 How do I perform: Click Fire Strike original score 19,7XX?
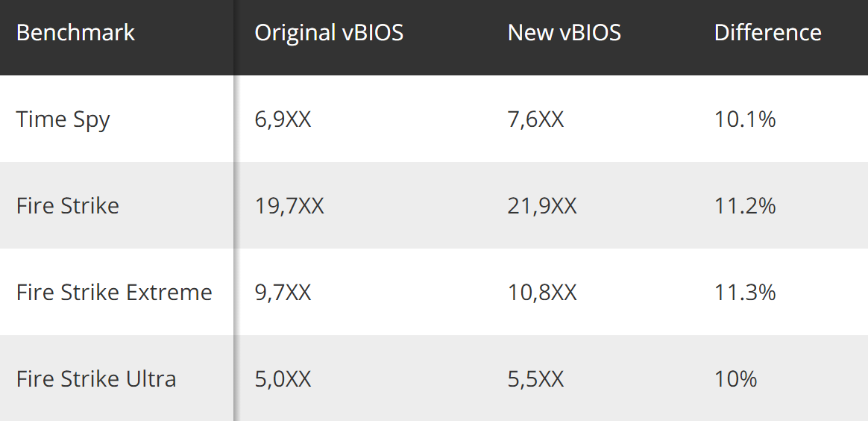point(289,205)
